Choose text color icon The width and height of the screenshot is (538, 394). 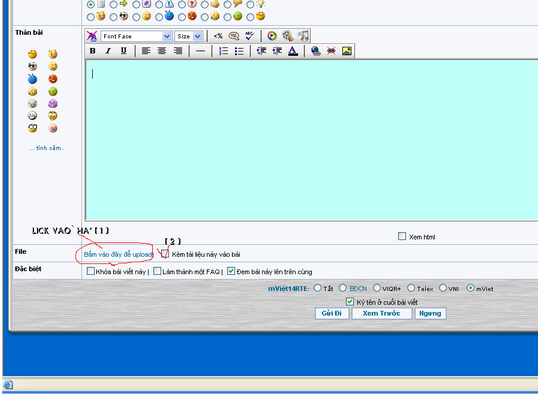[293, 51]
